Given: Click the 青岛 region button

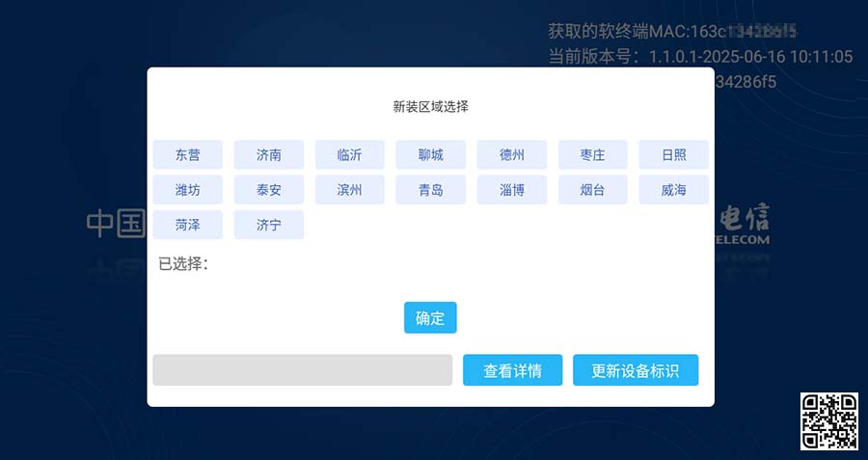Looking at the screenshot, I should pos(431,190).
